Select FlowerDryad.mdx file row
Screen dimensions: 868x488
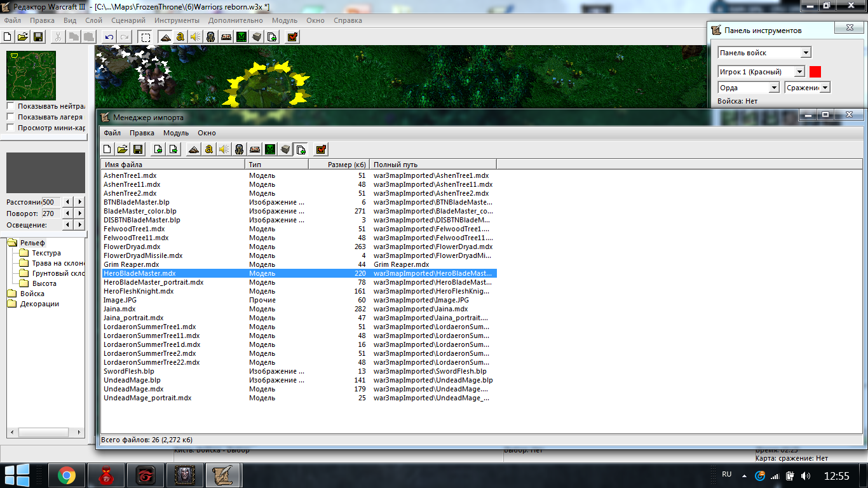click(x=299, y=247)
